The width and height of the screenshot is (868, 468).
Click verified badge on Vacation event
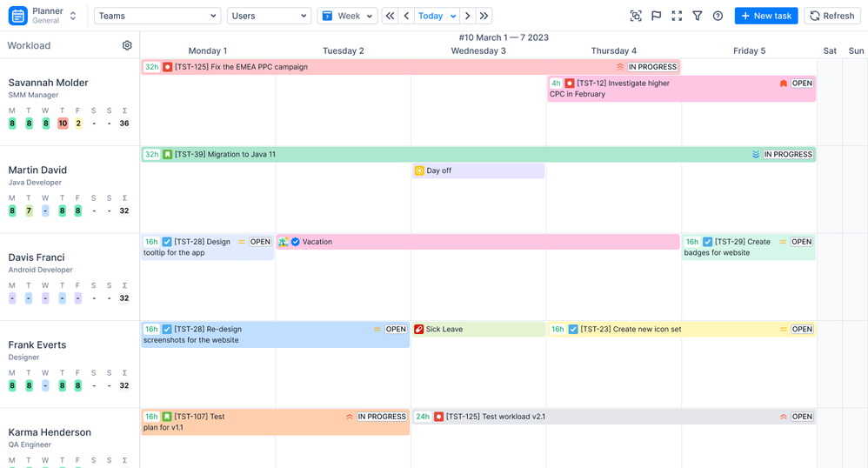296,242
